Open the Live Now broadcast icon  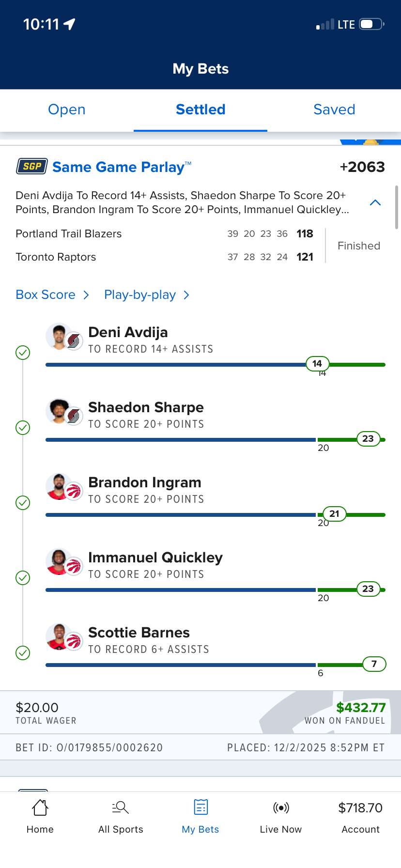coord(281,807)
